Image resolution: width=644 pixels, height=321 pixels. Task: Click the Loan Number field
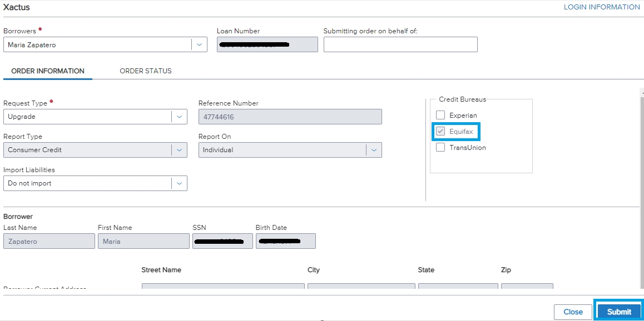(267, 45)
